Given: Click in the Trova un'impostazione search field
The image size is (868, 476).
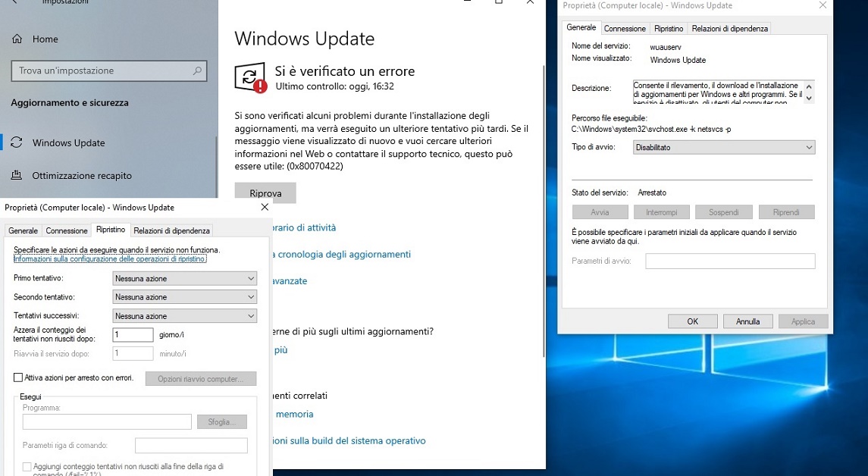Looking at the screenshot, I should coord(109,70).
